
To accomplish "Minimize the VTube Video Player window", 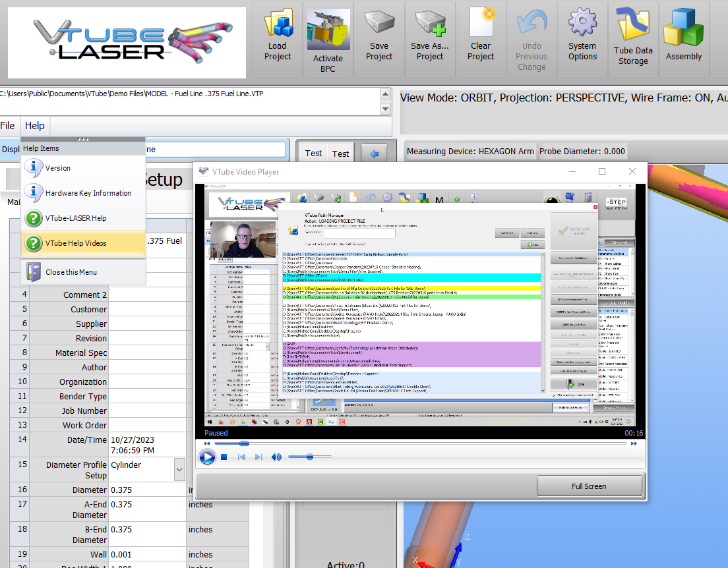I will (x=572, y=171).
